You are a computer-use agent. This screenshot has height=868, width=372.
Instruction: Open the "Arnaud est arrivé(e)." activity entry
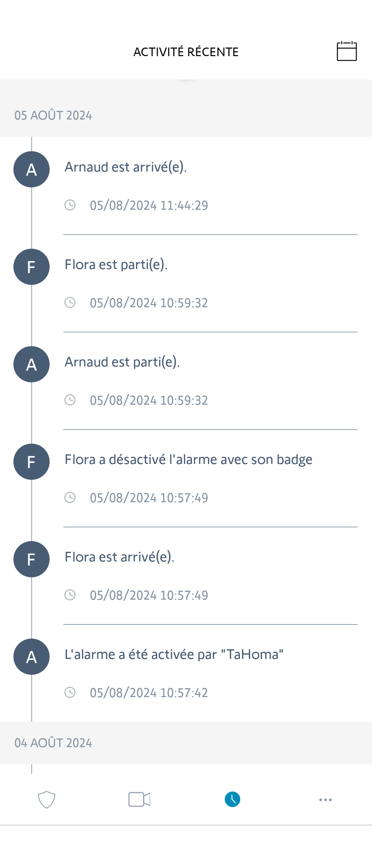(126, 167)
